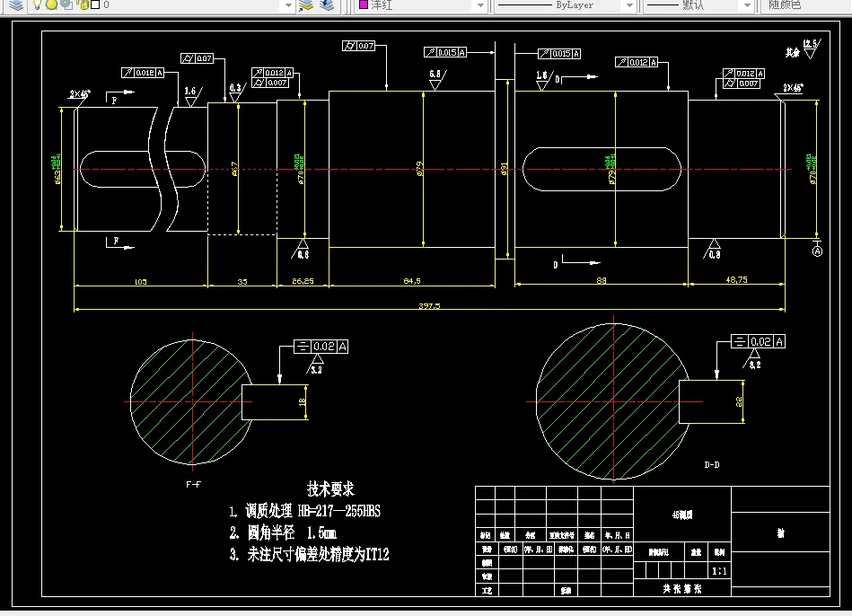The width and height of the screenshot is (852, 616).
Task: Select the 0.02 A symmetry frame near D-D
Action: tap(758, 341)
